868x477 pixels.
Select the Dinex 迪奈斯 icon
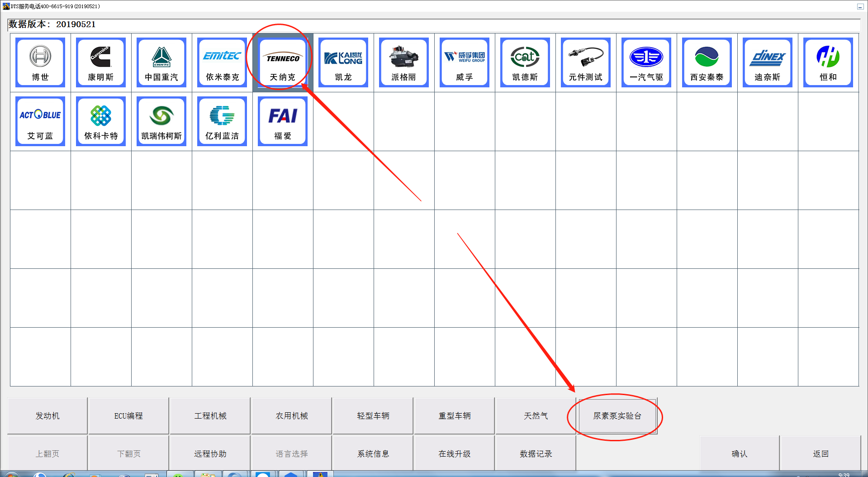(x=768, y=62)
